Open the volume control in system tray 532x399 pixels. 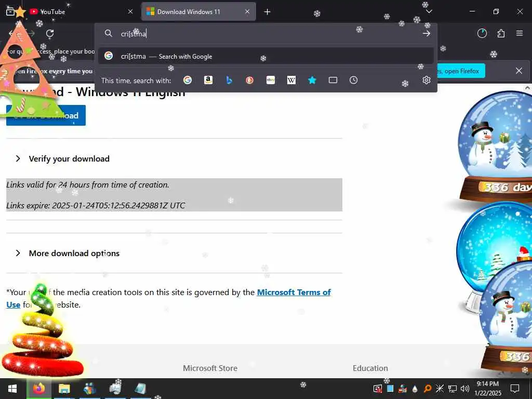(465, 389)
